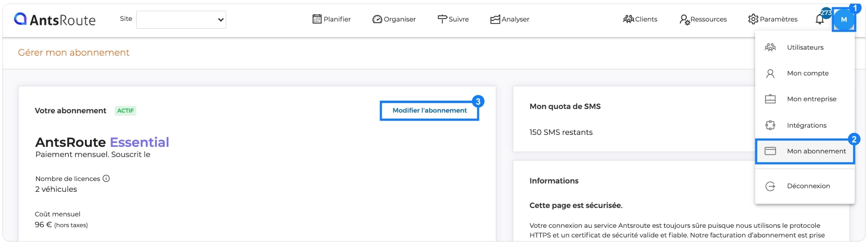The image size is (868, 244).
Task: Click the Intégrations puzzle icon
Action: (770, 125)
